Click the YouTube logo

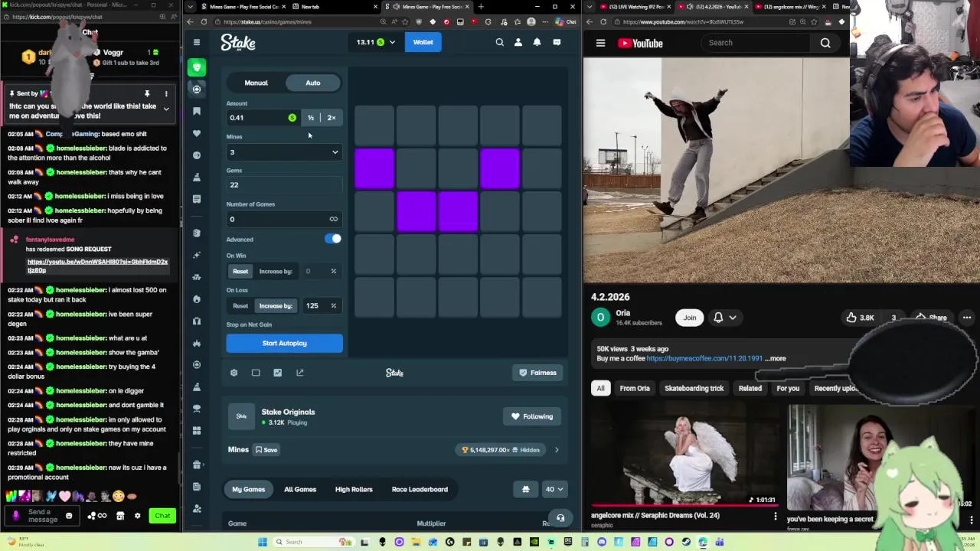(x=640, y=43)
